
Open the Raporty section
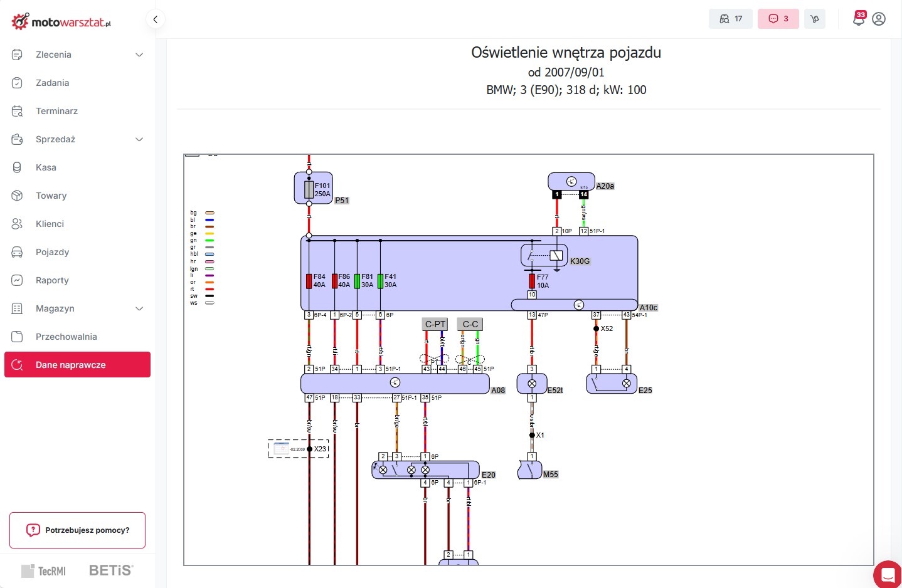(x=52, y=280)
